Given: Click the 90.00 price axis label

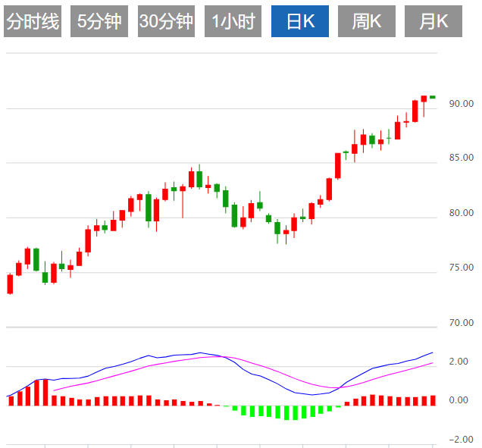Looking at the screenshot, I should [461, 104].
